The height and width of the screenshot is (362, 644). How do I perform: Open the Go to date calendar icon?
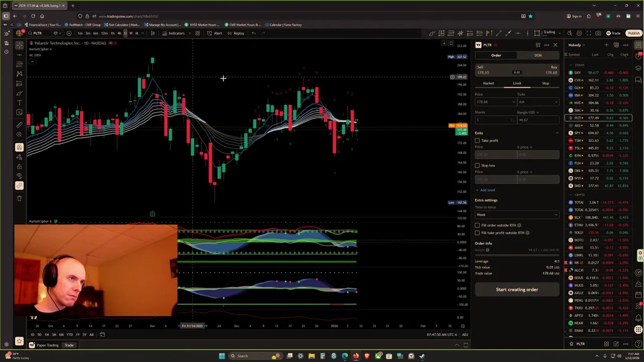tap(102, 334)
